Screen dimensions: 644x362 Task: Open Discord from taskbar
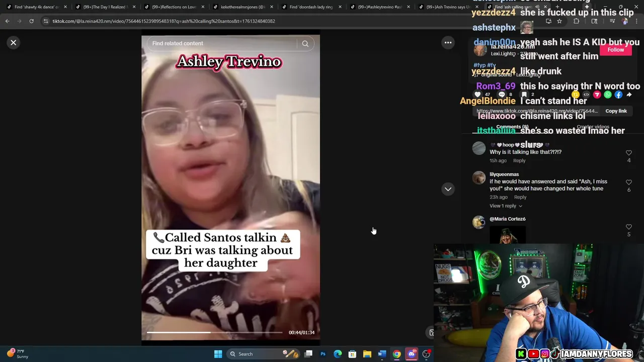[412, 354]
